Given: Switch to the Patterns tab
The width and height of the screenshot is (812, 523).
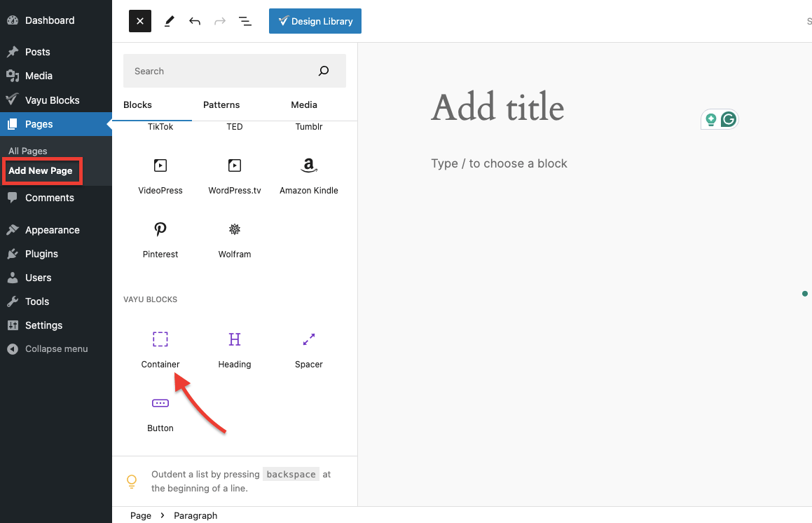Looking at the screenshot, I should point(221,105).
